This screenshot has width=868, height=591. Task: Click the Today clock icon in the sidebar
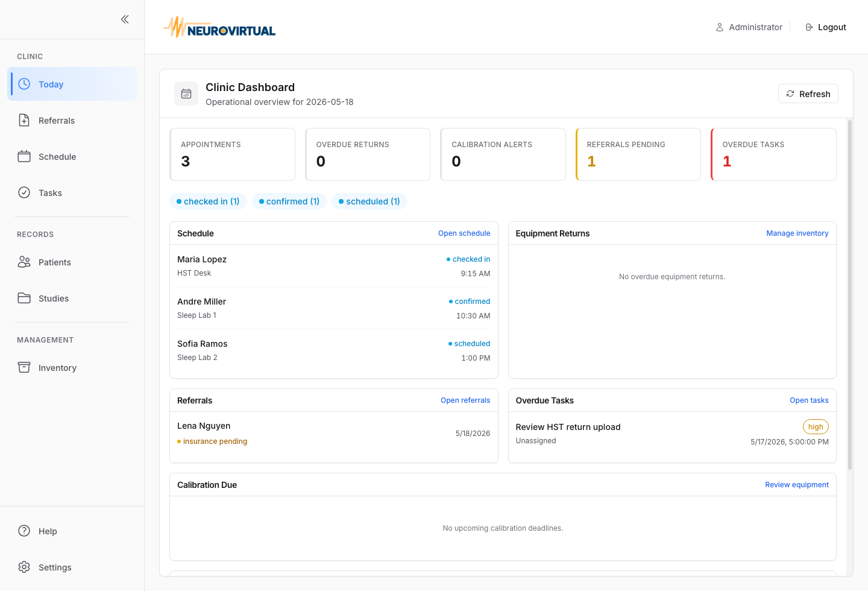pyautogui.click(x=24, y=84)
